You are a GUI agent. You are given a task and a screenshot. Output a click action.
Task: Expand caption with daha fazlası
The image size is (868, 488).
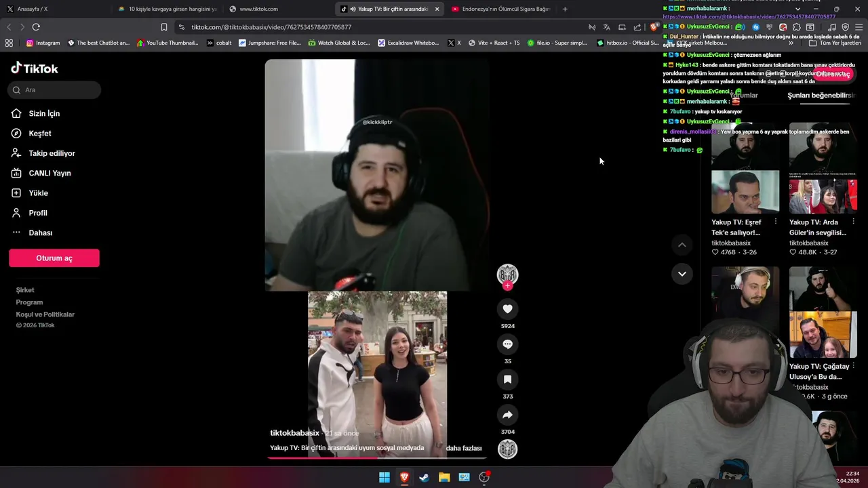[464, 448]
